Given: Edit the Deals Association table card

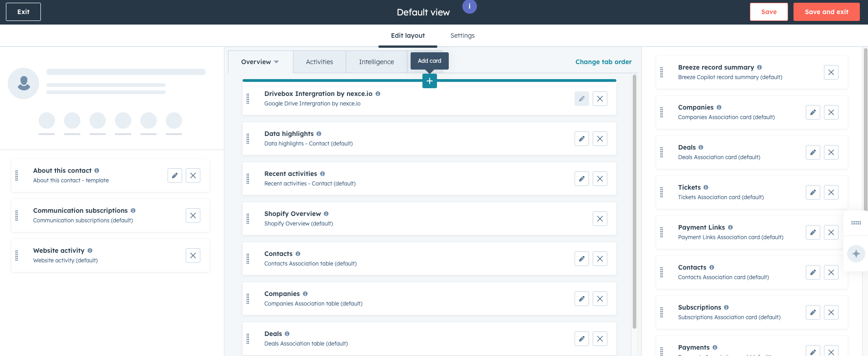Looking at the screenshot, I should click(x=581, y=339).
